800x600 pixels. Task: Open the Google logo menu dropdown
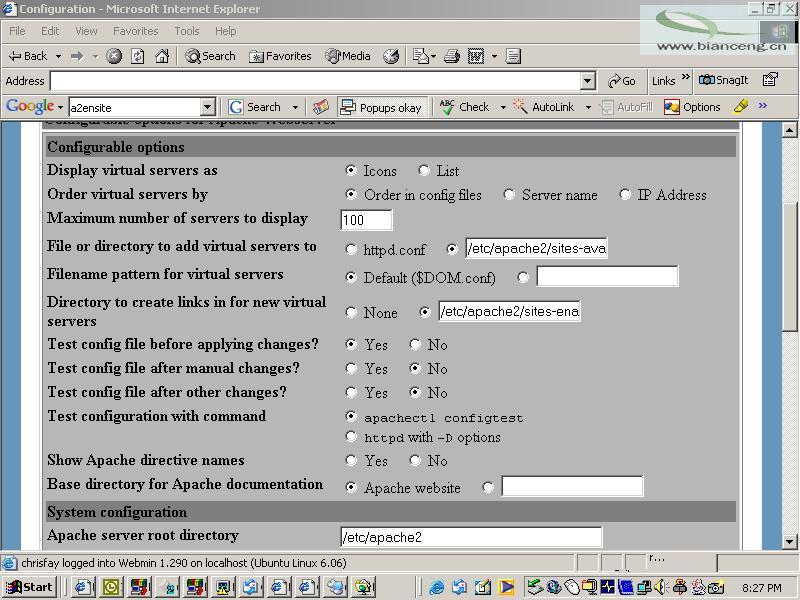(x=60, y=107)
